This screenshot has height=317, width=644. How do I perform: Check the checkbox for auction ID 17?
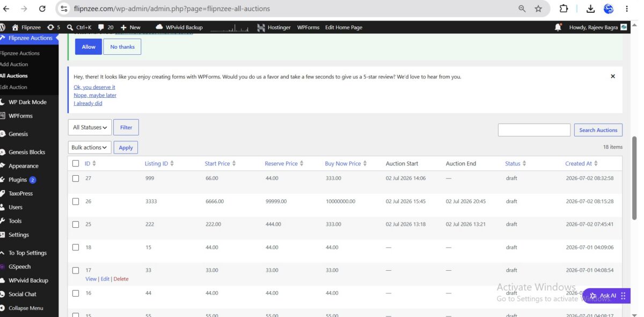(x=76, y=270)
